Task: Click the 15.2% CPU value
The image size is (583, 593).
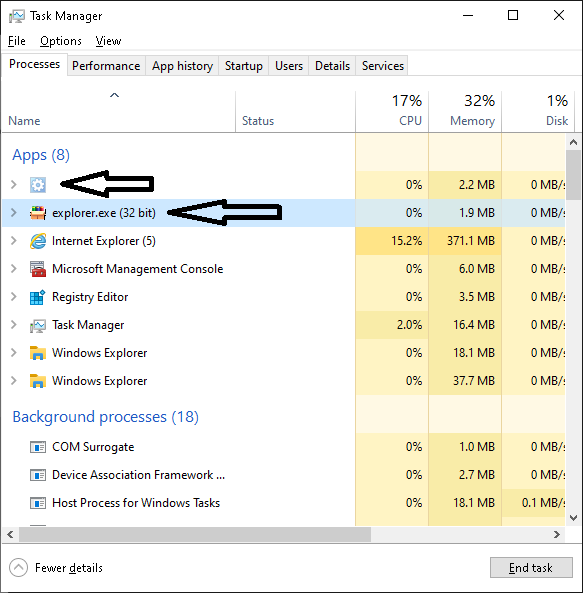Action: (x=406, y=241)
